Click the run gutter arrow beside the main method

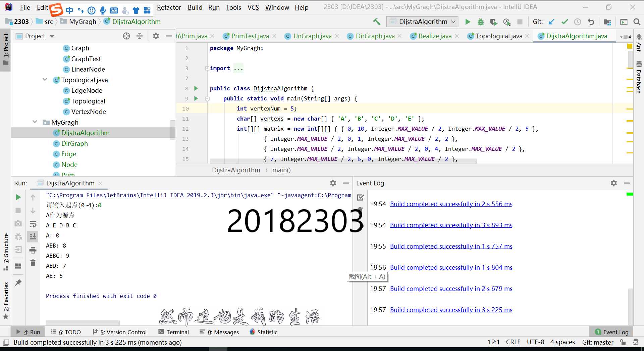coord(196,98)
